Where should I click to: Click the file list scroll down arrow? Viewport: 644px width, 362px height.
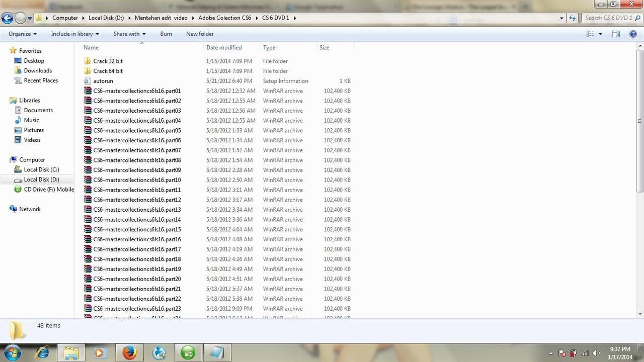(x=640, y=314)
